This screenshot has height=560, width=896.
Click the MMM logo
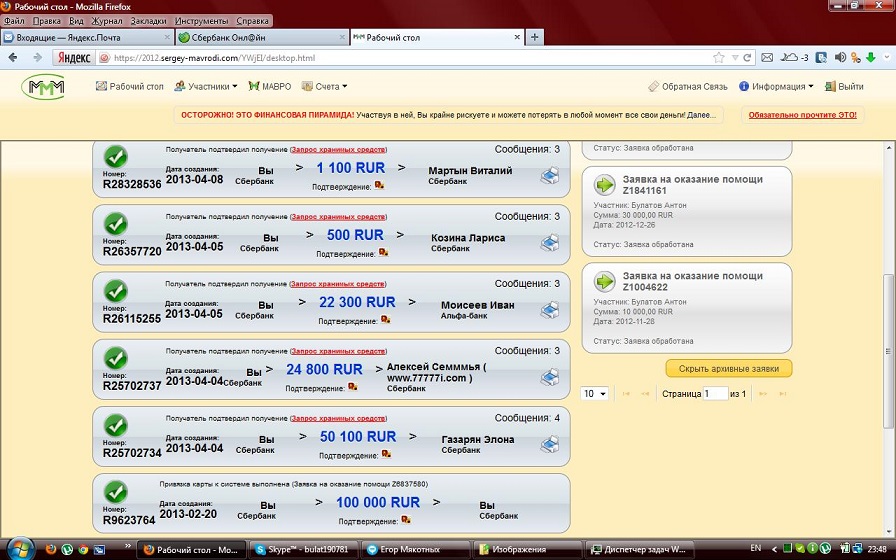(x=43, y=86)
